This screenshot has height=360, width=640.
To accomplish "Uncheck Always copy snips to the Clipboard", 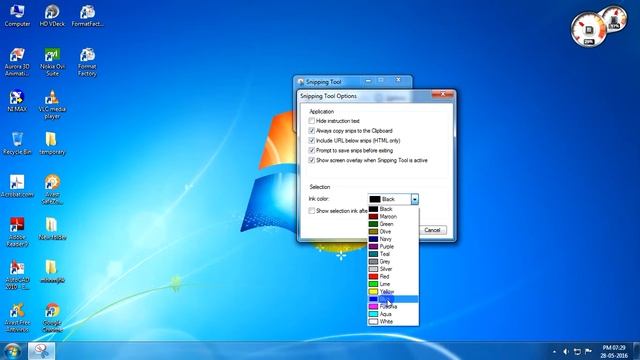I will point(312,131).
